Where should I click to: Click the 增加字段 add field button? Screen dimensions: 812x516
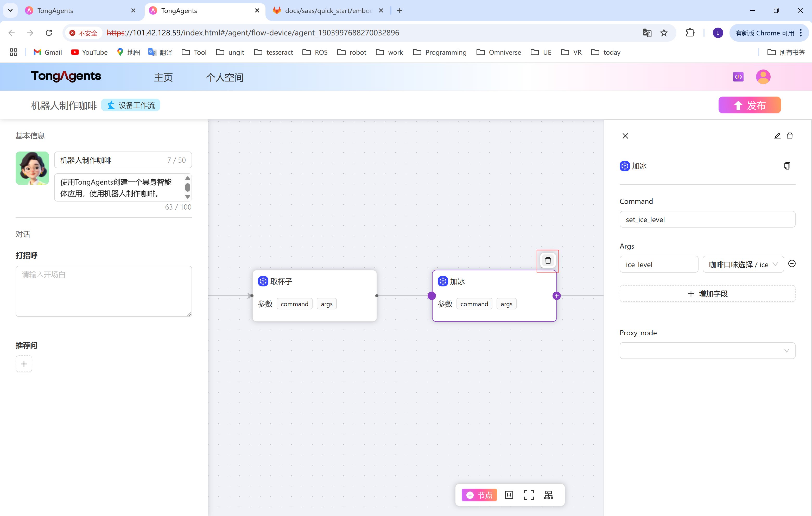click(x=707, y=294)
